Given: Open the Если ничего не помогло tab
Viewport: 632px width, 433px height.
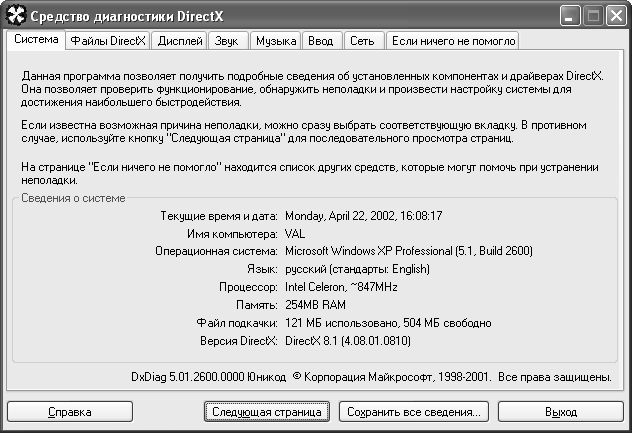Looking at the screenshot, I should pyautogui.click(x=453, y=41).
